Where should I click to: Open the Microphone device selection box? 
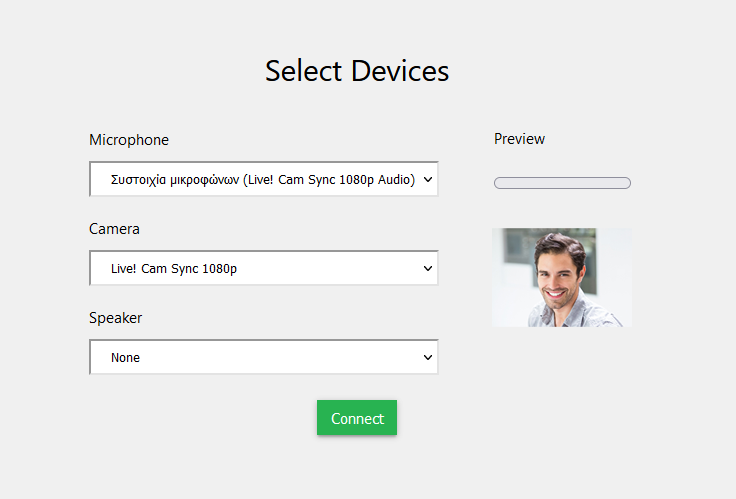click(264, 179)
